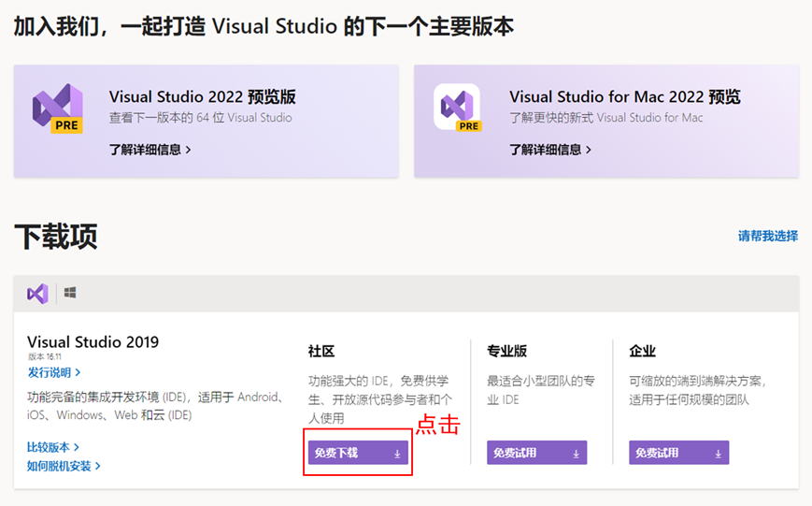This screenshot has height=506, width=812.
Task: Download the Community edition with 免费下载
Action: [358, 453]
